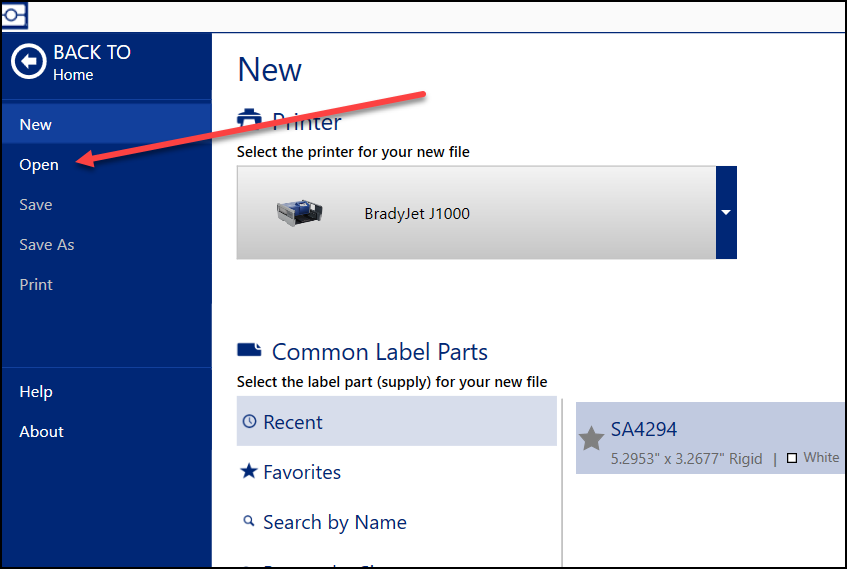Viewport: 847px width, 569px height.
Task: Click the BradyJet J1000 printer thumbnail image
Action: coord(301,212)
